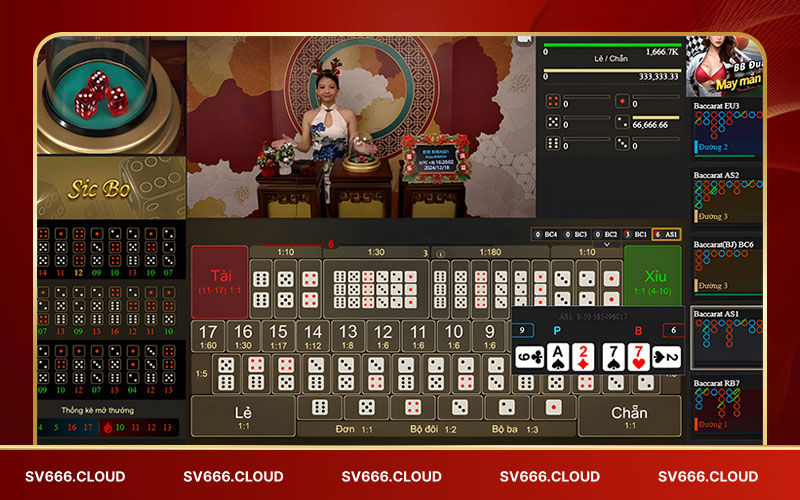Choose the three-five dice combination
The height and width of the screenshot is (500, 800).
pyautogui.click(x=346, y=373)
